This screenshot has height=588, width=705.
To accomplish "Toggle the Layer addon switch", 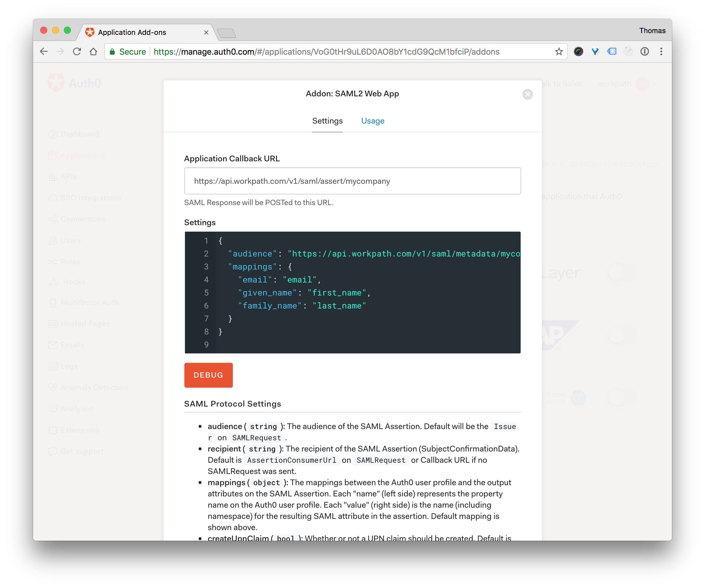I will click(x=622, y=273).
